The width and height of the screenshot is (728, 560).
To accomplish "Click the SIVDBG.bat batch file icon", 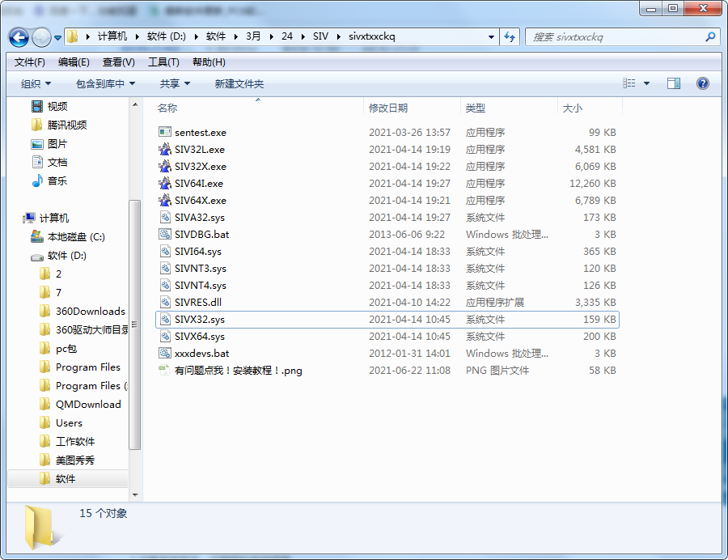I will pyautogui.click(x=165, y=235).
